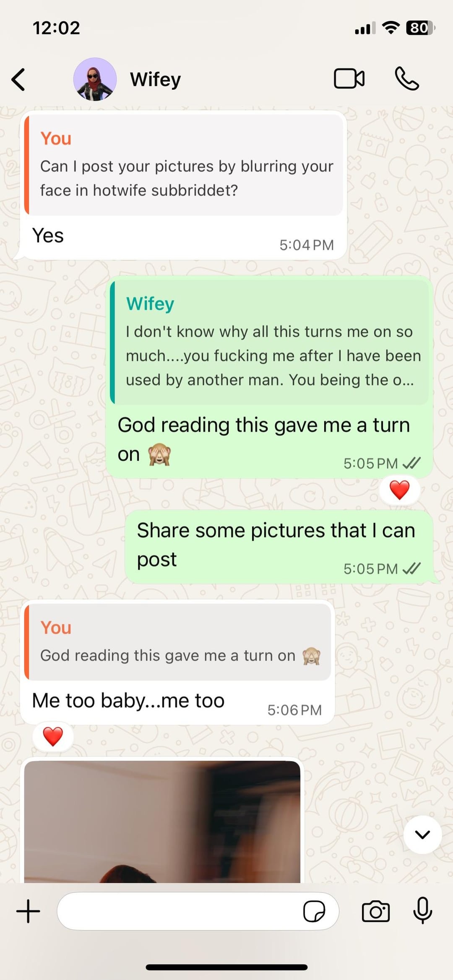The width and height of the screenshot is (453, 980).
Task: Jump to quoted Wifey message 'I don't know why'
Action: pos(269,342)
